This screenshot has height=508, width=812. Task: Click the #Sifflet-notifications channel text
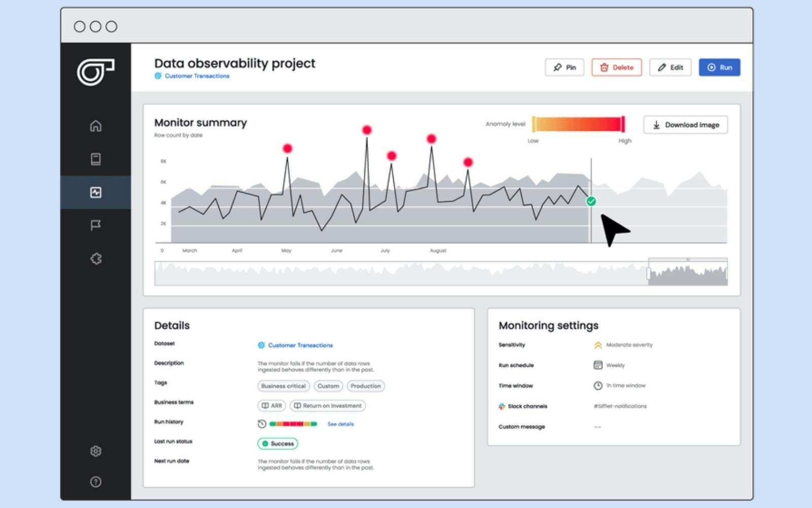(620, 406)
